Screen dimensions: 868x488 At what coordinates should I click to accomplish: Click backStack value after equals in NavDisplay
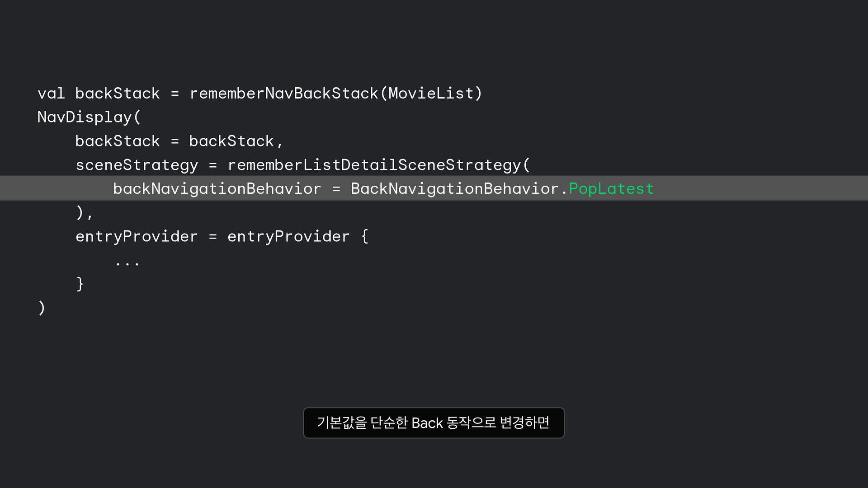coord(231,141)
